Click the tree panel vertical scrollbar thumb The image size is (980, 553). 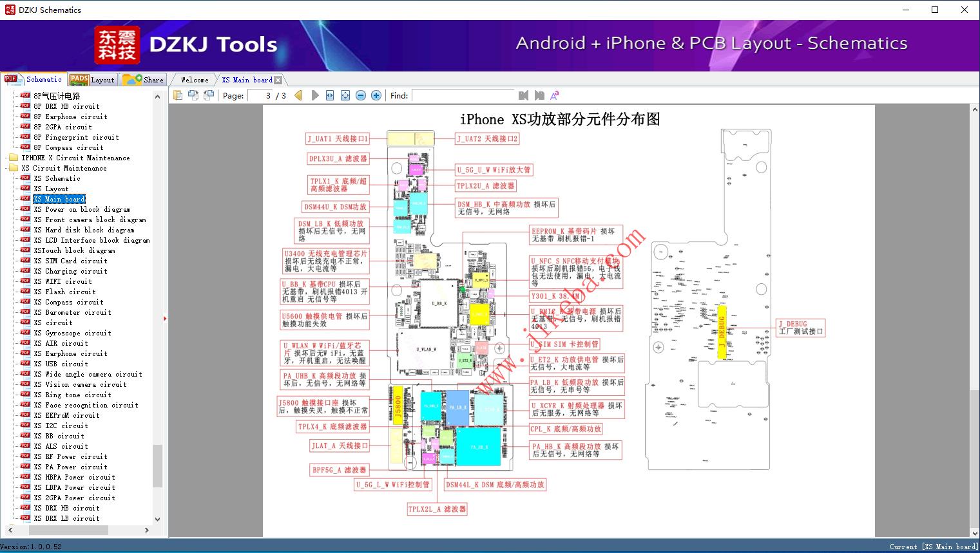(157, 466)
